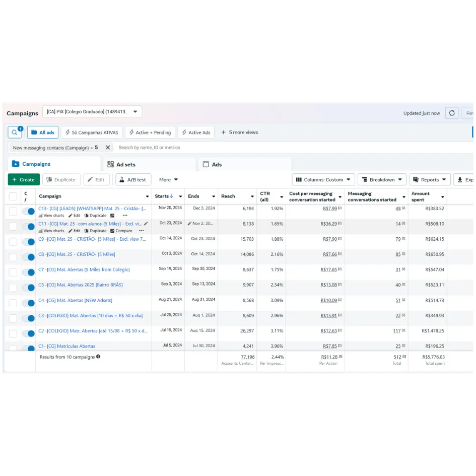Viewport: 476px width, 476px height.
Task: Check the select-all checkbox in table header
Action: 13,196
